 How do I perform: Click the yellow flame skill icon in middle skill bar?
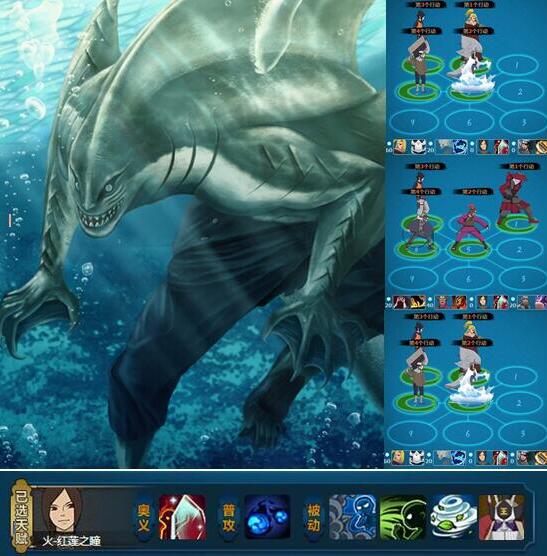pyautogui.click(x=418, y=302)
